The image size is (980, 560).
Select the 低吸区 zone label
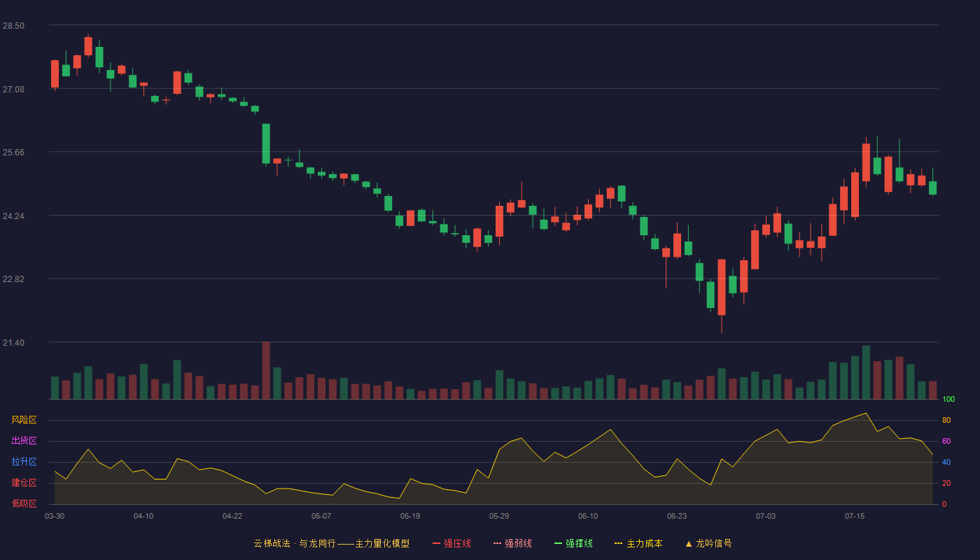(x=24, y=503)
